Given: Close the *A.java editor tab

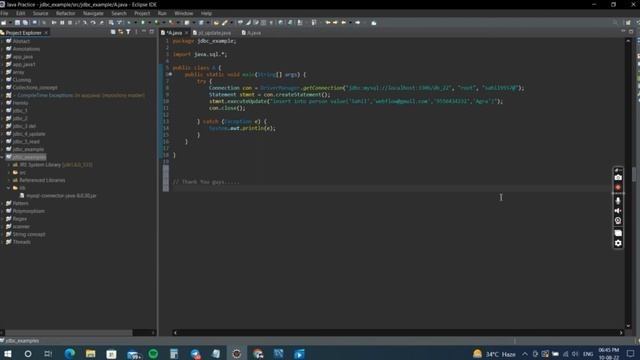Looking at the screenshot, I should [x=187, y=33].
